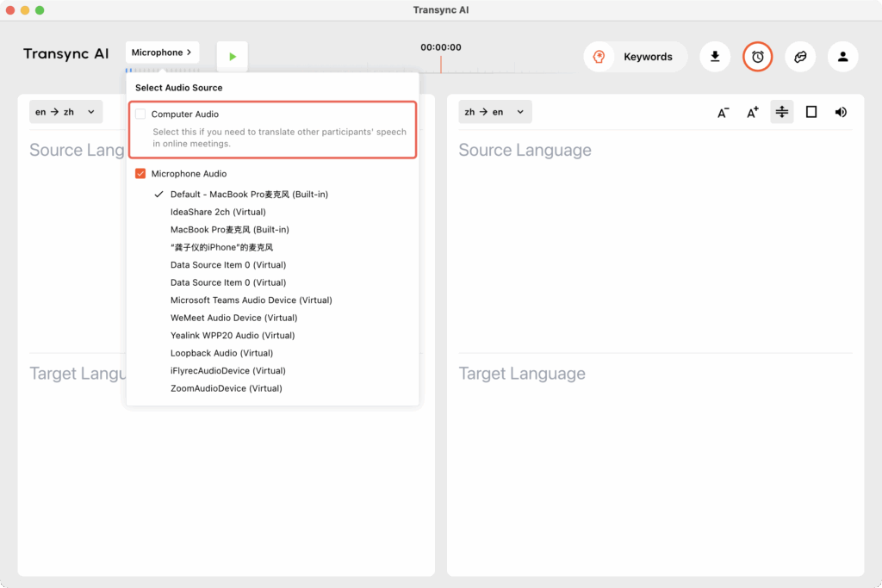Screen dimensions: 882x588
Task: Increase font size with A+ icon
Action: pyautogui.click(x=753, y=112)
